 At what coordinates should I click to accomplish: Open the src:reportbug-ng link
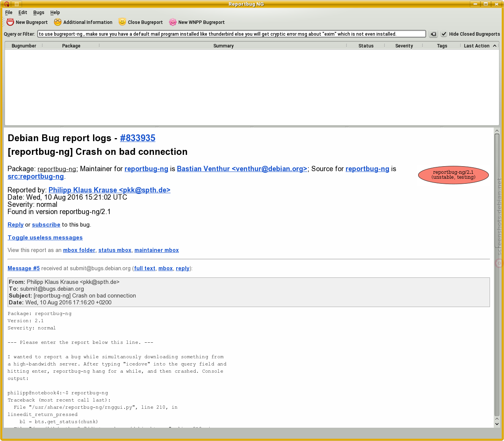(36, 176)
